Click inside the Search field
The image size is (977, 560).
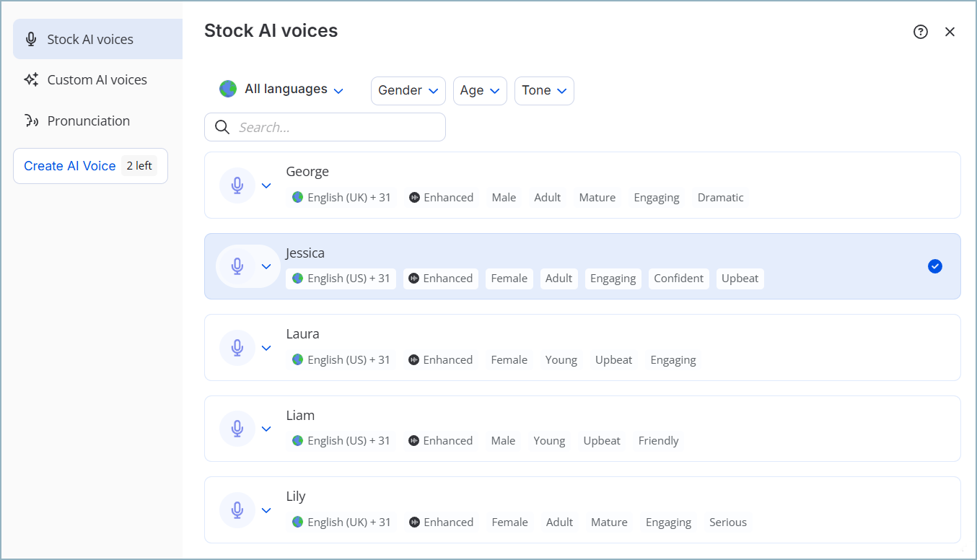[332, 126]
